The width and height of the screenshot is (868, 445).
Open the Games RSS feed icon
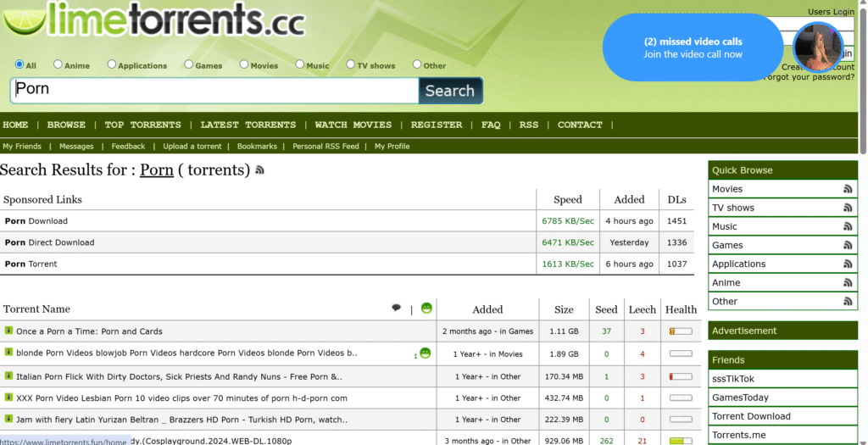(x=847, y=245)
